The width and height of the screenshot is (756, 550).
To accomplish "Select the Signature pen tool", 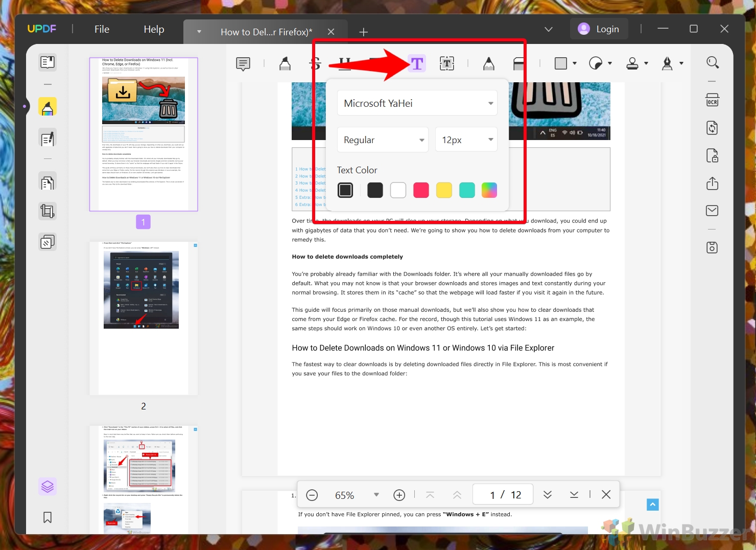I will coord(667,63).
